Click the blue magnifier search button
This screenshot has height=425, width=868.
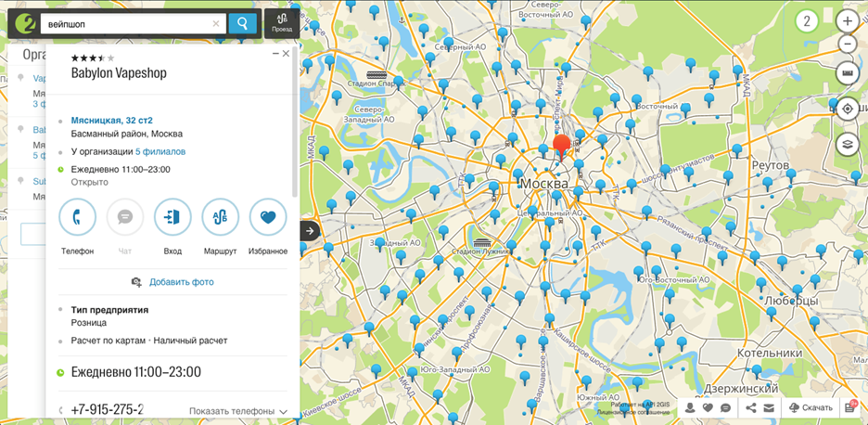[242, 24]
